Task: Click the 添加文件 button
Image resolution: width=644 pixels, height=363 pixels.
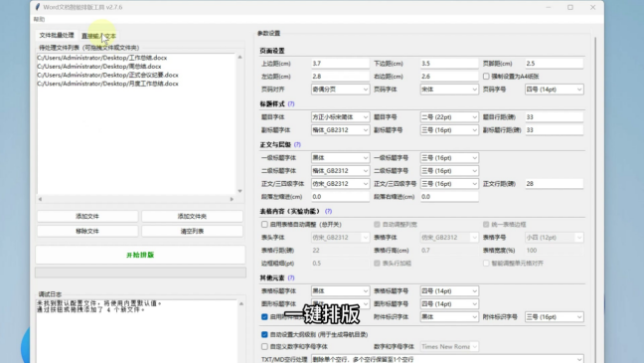Action: (87, 216)
